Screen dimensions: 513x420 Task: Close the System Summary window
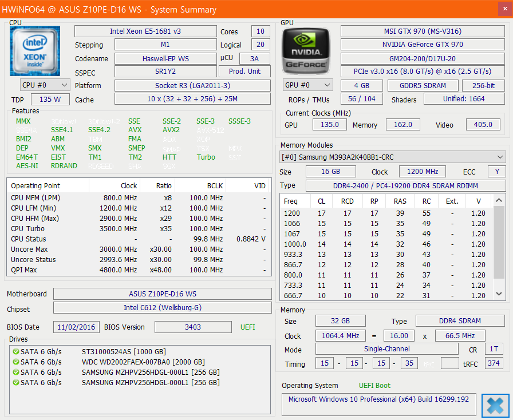(505, 9)
